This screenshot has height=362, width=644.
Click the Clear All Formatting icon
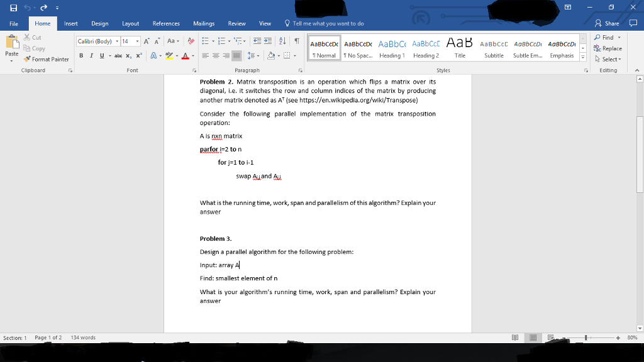[x=191, y=40]
